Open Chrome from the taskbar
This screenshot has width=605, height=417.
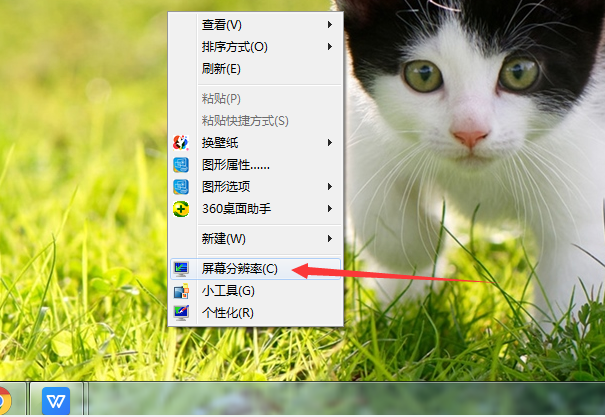[5, 401]
